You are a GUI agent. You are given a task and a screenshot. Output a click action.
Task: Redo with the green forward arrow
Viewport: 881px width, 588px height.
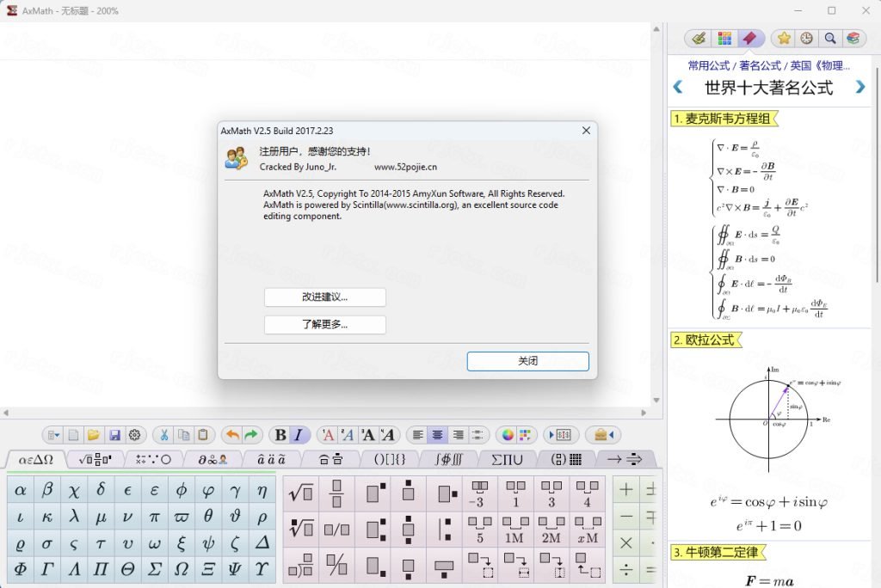251,435
